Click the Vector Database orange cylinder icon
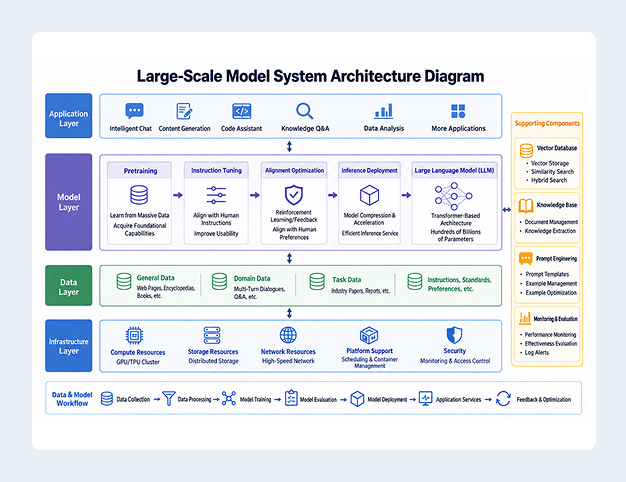Image resolution: width=626 pixels, height=482 pixels. pyautogui.click(x=526, y=151)
